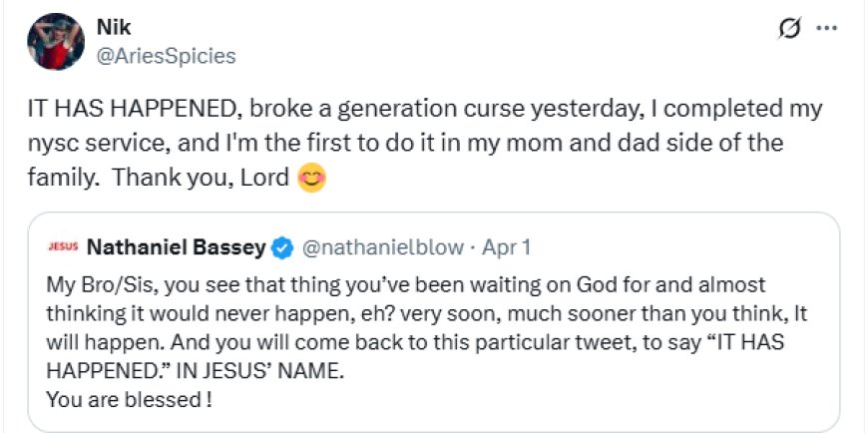Open the three-dot more options menu

827,29
